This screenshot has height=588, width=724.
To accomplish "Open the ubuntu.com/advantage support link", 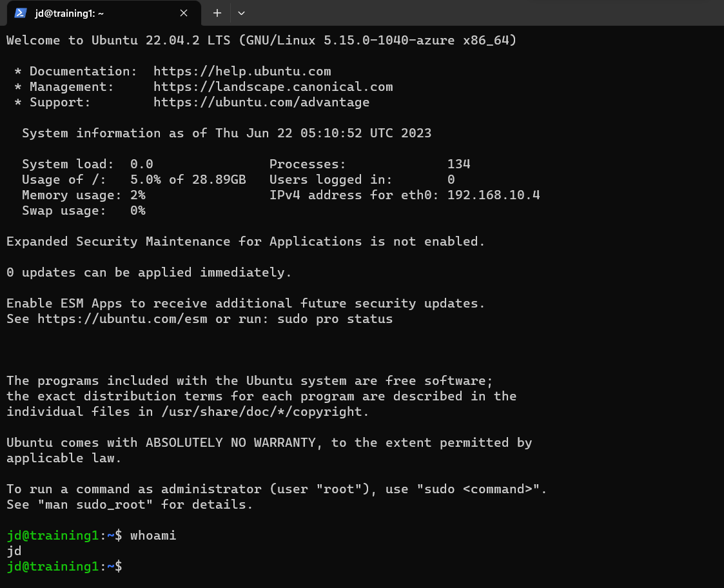I will 262,102.
